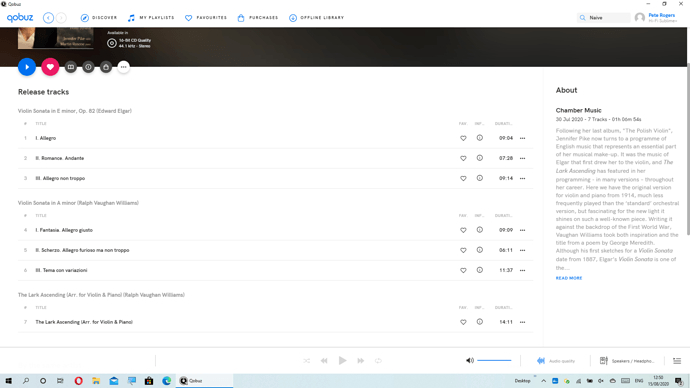Show info for III. Tema con variazioni
The height and width of the screenshot is (388, 690).
(480, 270)
